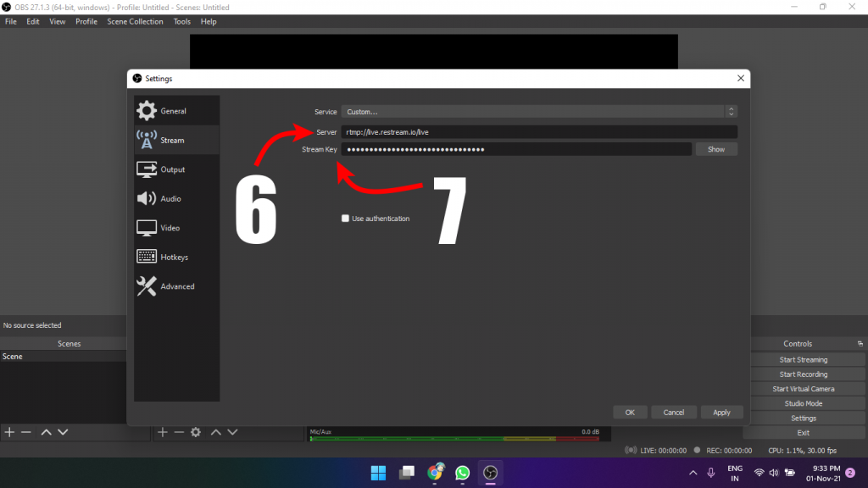Click the Mic/Aux audio level meter

[456, 439]
